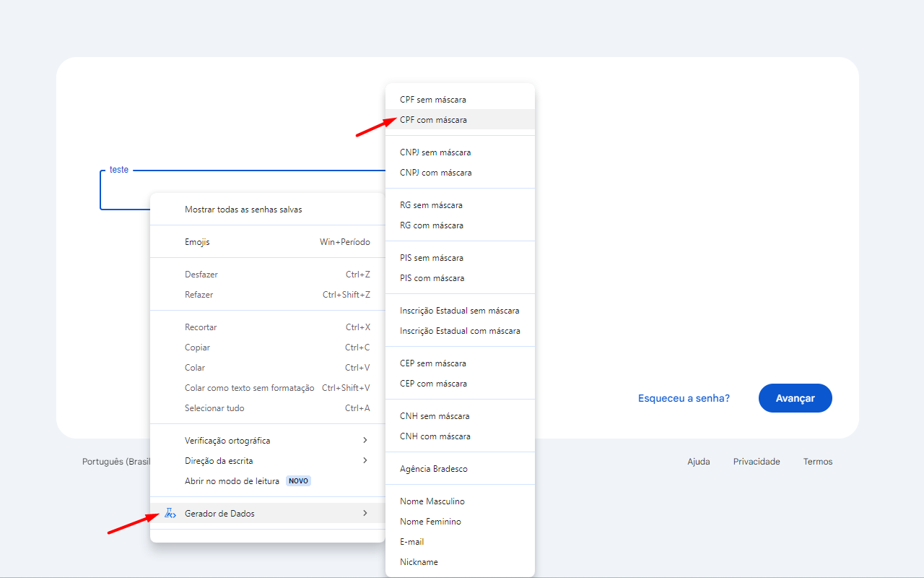Viewport: 924px width, 578px height.
Task: Expand Direção da escrita submenu chevron
Action: click(365, 460)
